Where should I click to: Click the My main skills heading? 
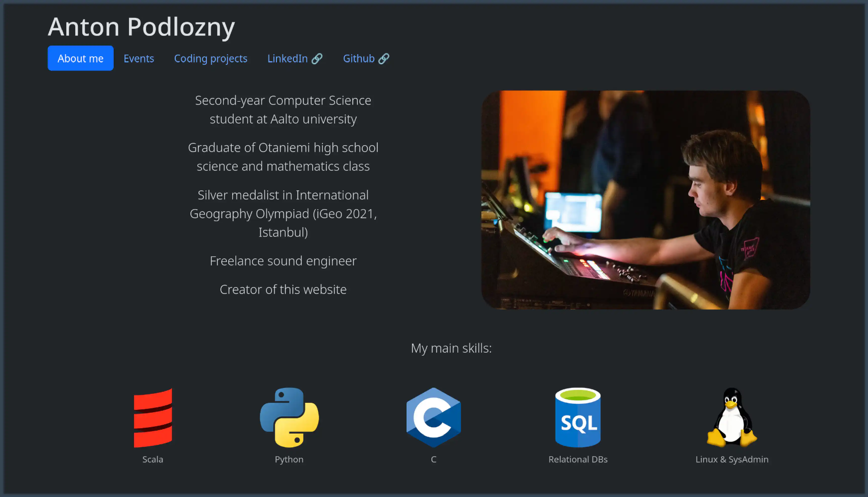tap(451, 348)
